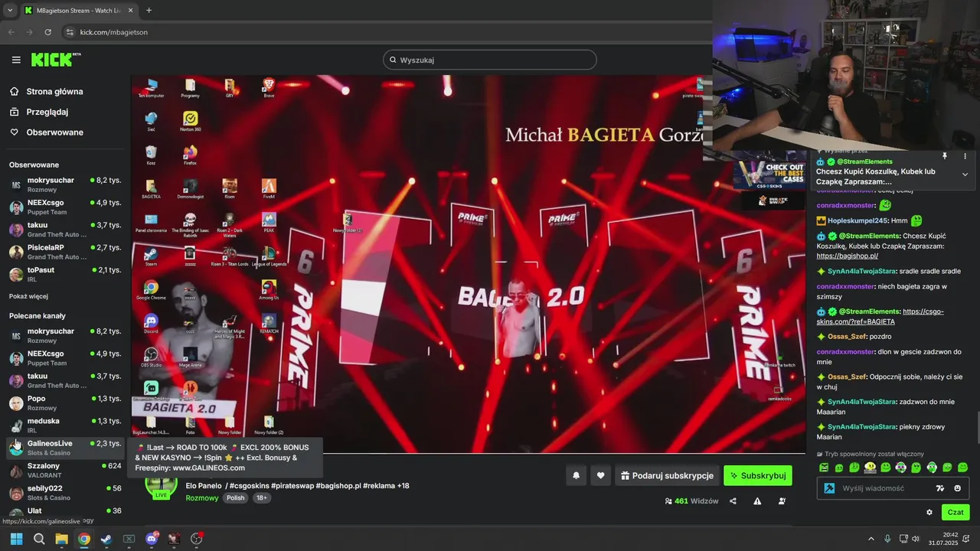The image size is (980, 551).
Task: Open Obserwowane in the sidebar
Action: pos(46,132)
